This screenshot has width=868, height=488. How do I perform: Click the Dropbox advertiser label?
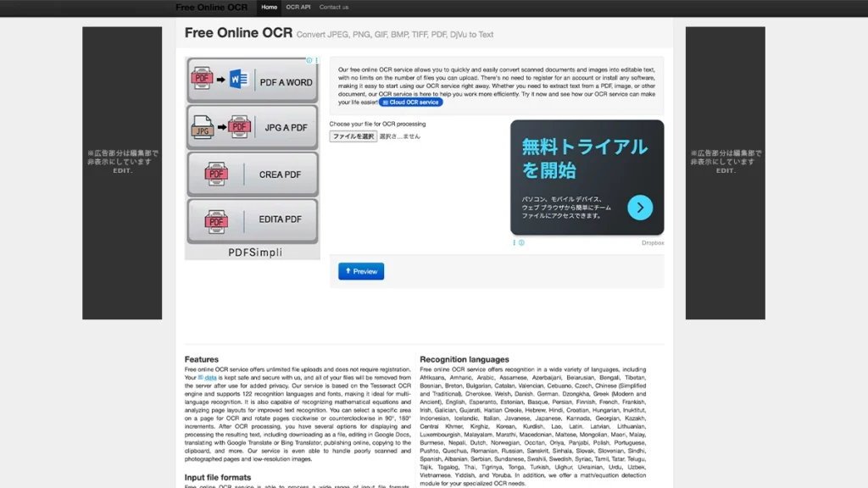653,243
